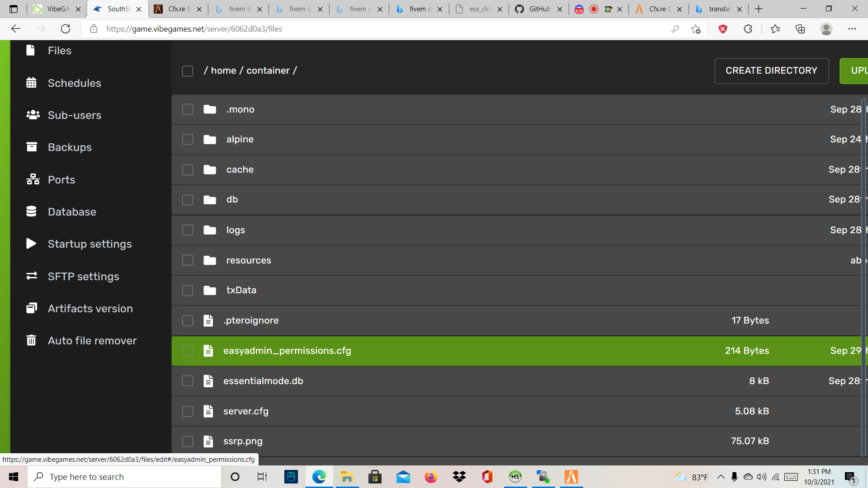Screen dimensions: 868x488
Task: Click the Ports network icon
Action: [33, 179]
